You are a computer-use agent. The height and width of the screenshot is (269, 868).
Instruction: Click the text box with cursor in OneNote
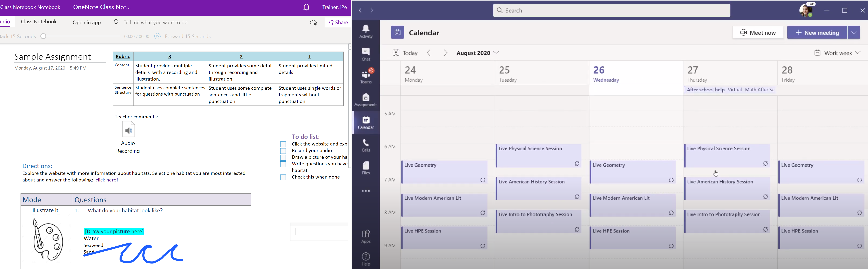319,232
